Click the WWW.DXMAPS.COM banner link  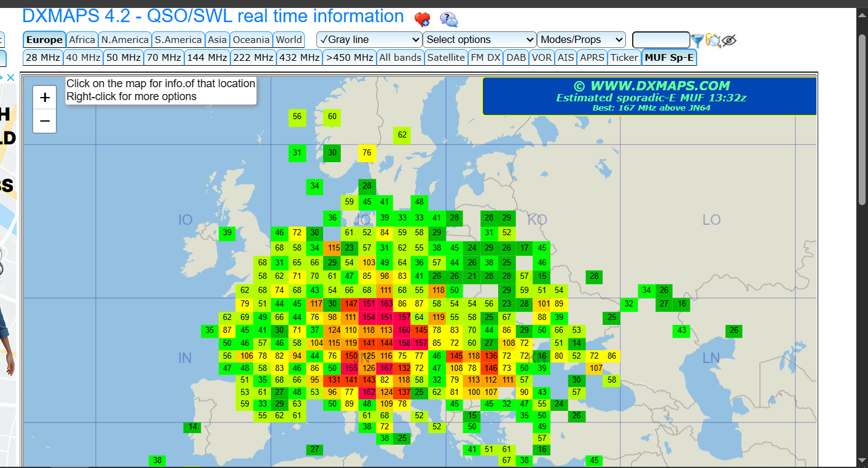(x=651, y=86)
